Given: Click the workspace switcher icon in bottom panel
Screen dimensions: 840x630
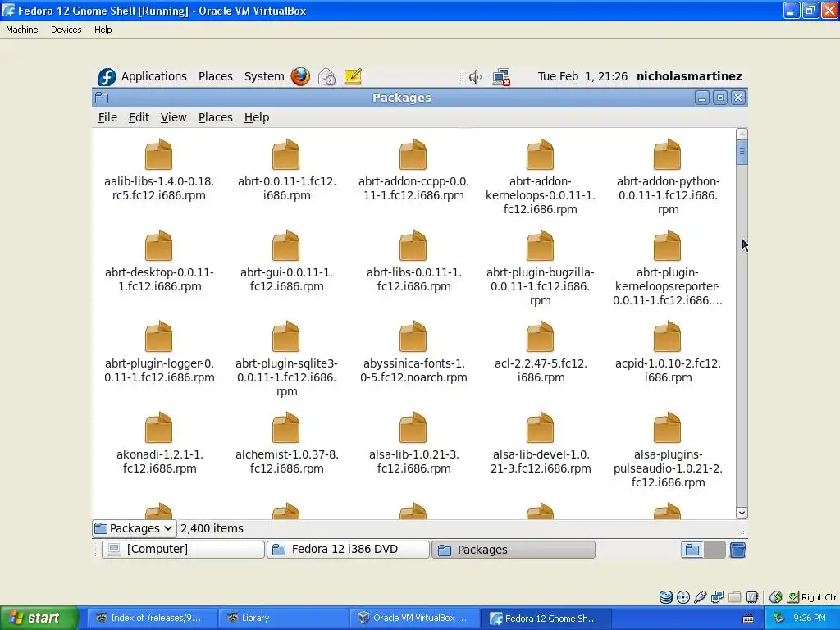Looking at the screenshot, I should [x=703, y=550].
